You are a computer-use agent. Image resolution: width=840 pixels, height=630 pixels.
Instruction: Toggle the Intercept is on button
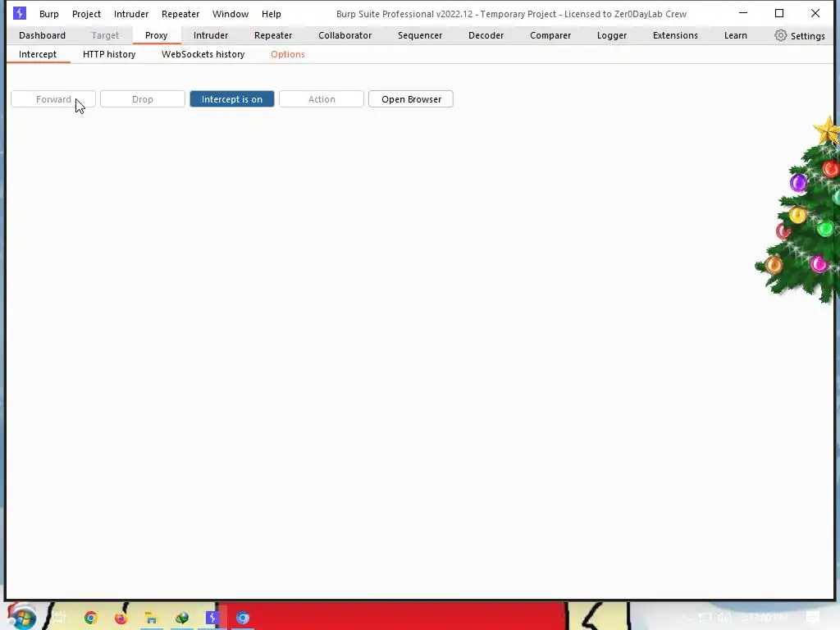pos(232,99)
